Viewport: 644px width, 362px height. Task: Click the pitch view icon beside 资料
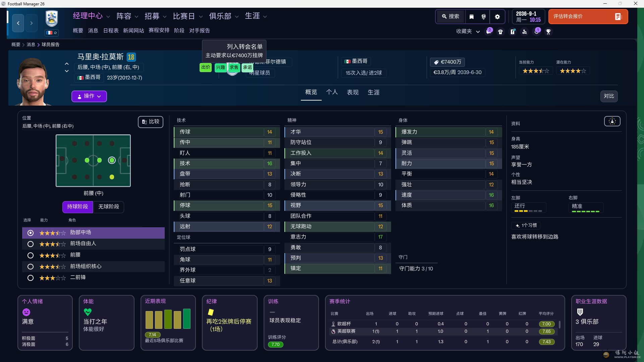coord(612,121)
